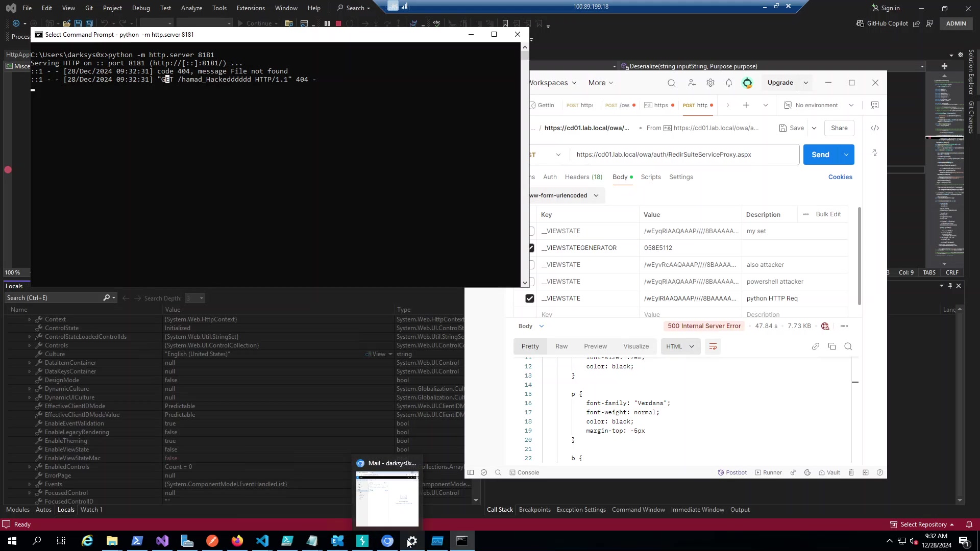Open Visual Studio Extensions menu

pyautogui.click(x=251, y=8)
